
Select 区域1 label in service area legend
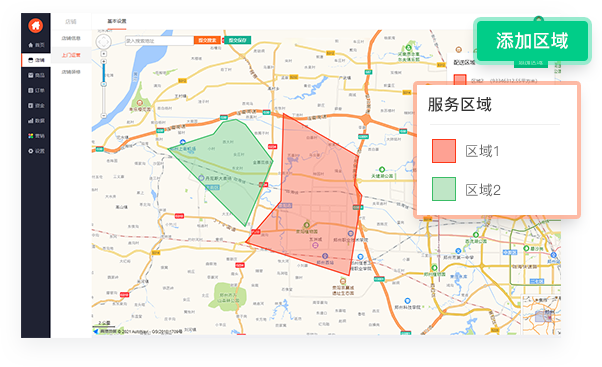[483, 151]
